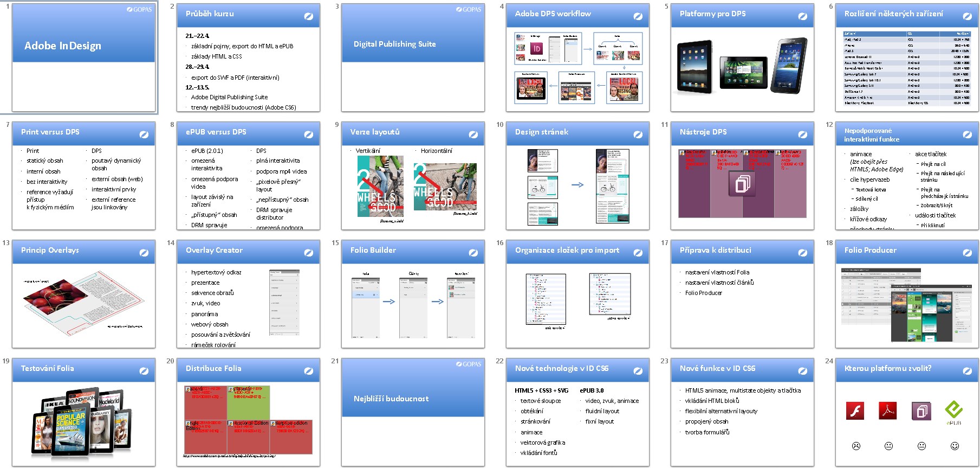Click "HTML5 + CSS3 + SVG" heading
980x468 pixels.
(541, 390)
